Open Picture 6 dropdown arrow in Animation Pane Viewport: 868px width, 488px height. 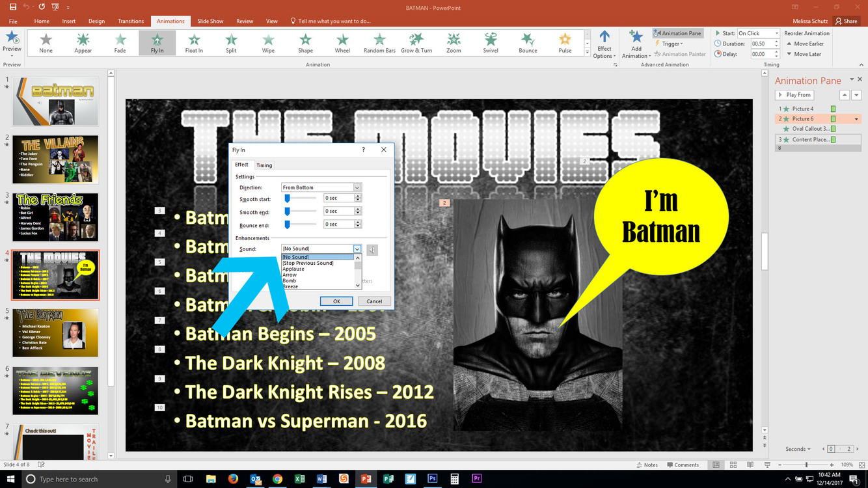(856, 119)
